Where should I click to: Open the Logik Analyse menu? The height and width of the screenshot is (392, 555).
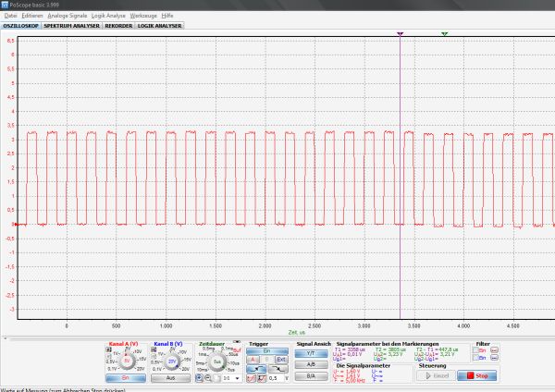point(108,16)
